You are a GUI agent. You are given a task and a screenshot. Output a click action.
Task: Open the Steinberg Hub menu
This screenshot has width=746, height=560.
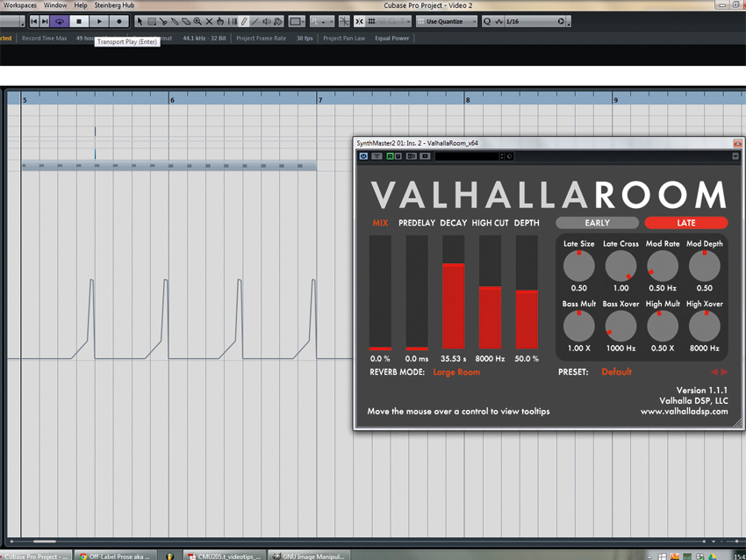coord(114,5)
